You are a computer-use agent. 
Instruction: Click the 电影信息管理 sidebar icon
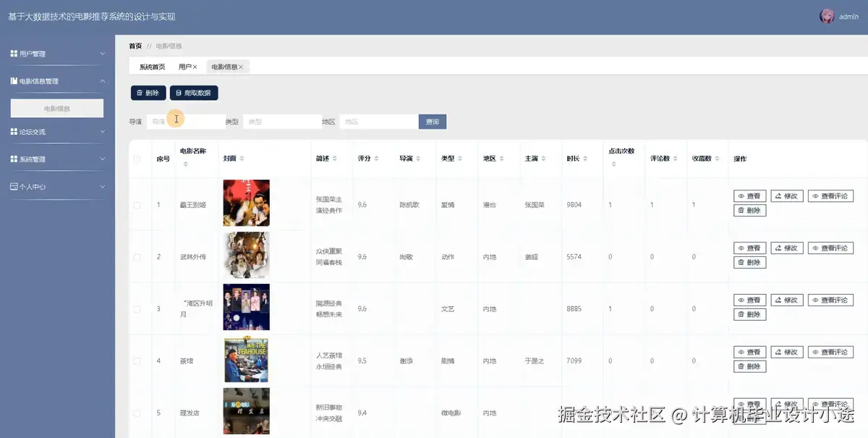tap(13, 80)
